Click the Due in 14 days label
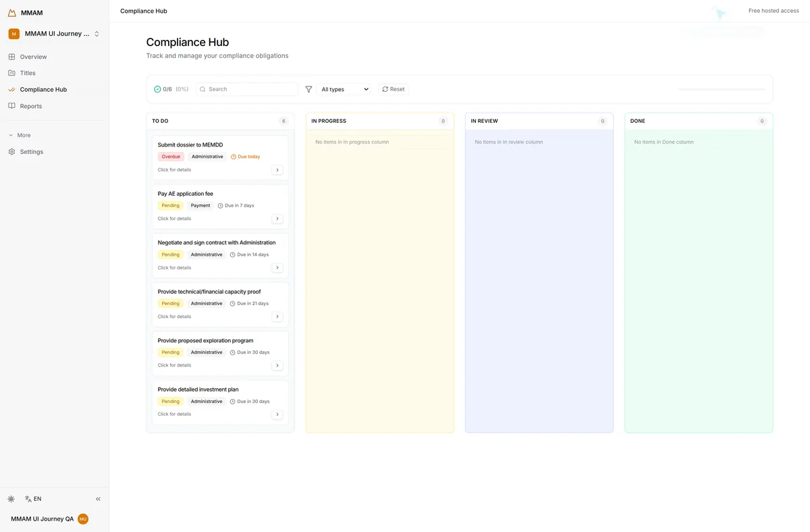Screen dimensions: 810x532 249,255
